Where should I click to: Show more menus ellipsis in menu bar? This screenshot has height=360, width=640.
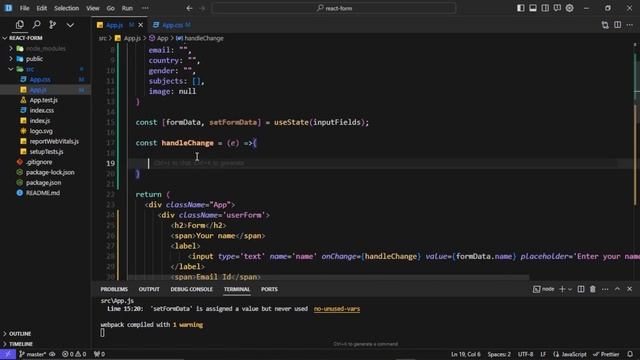click(x=145, y=8)
